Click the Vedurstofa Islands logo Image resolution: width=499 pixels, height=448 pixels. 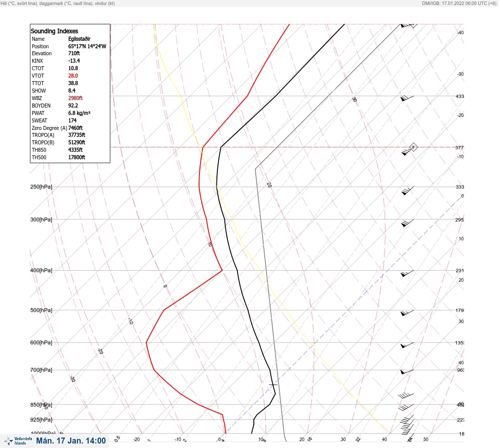pos(18,441)
